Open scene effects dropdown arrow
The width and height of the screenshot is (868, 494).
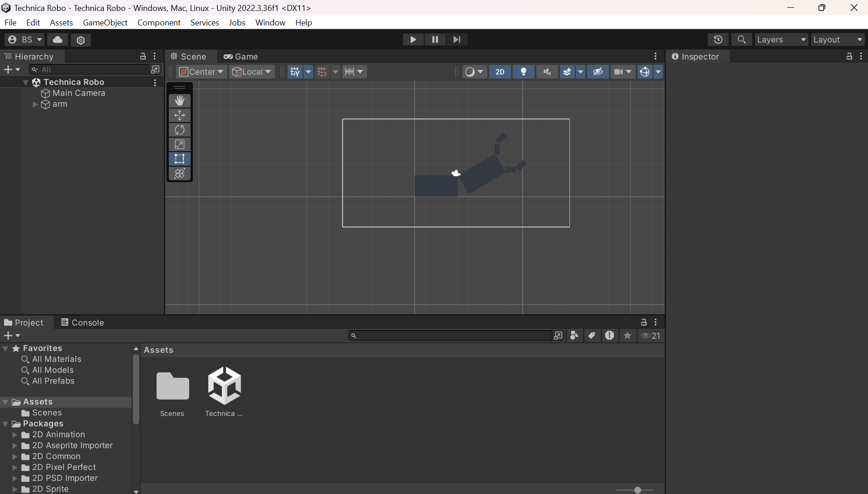580,72
